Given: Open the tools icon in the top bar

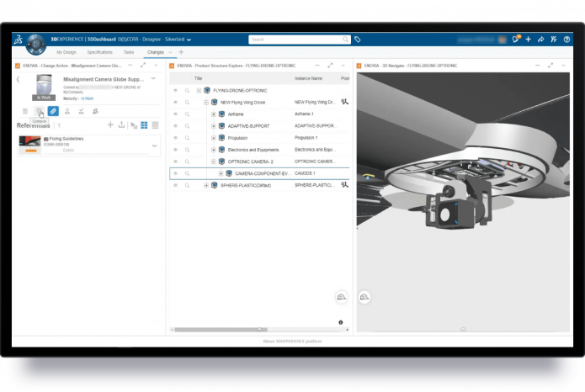Looking at the screenshot, I should coord(554,40).
